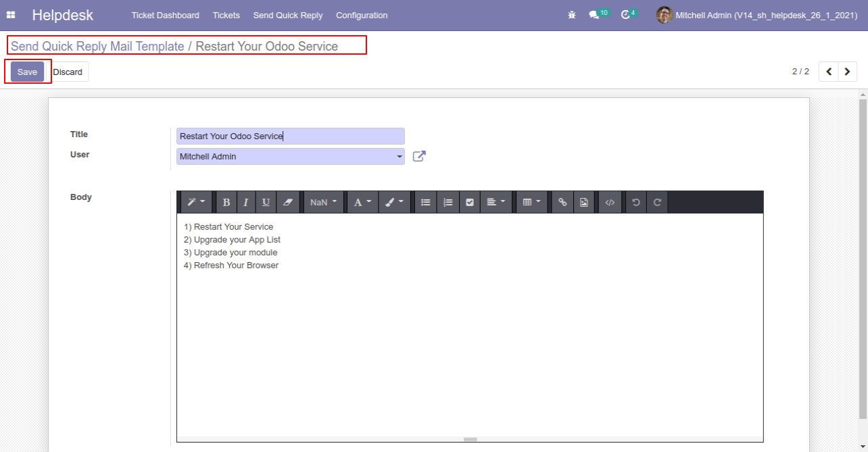Toggle italic formatting
Screen dimensions: 868x452
[x=246, y=202]
